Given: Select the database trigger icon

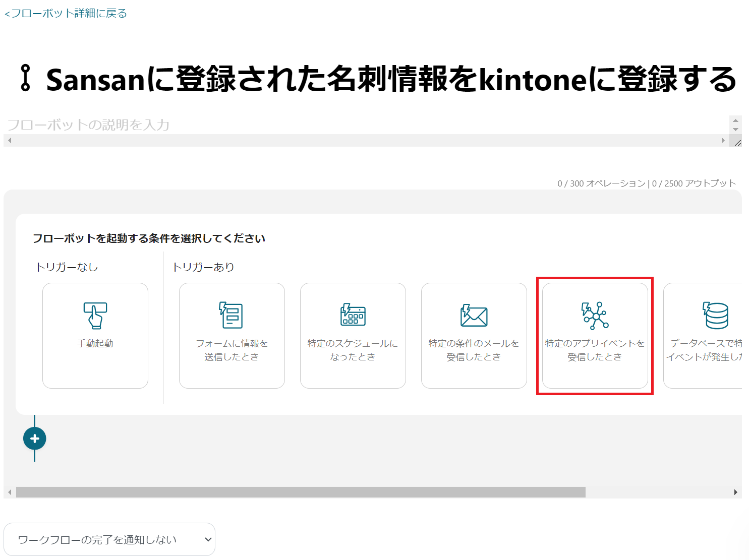Looking at the screenshot, I should 716,316.
